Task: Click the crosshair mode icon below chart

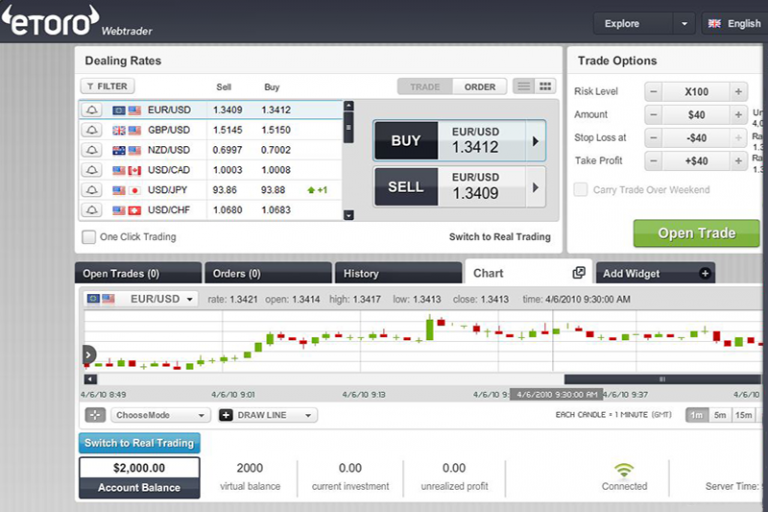Action: point(95,415)
